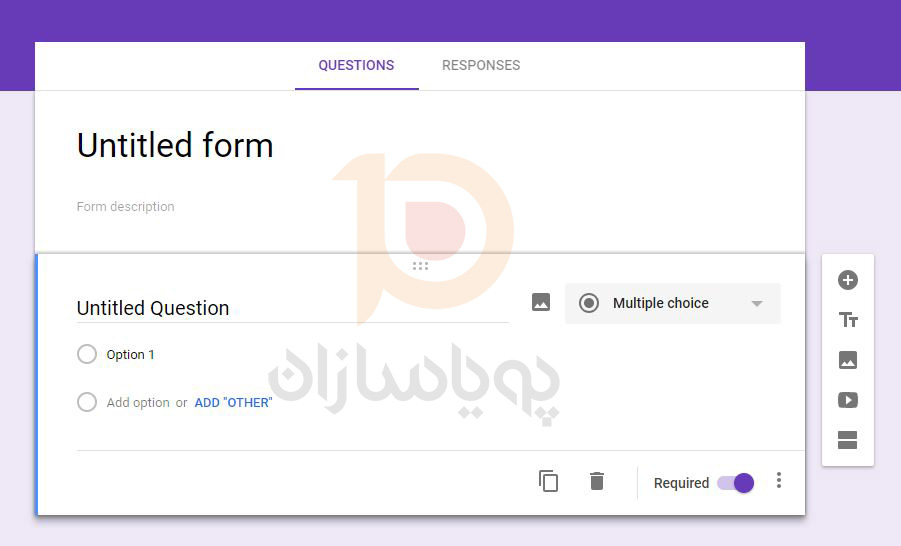901x546 pixels.
Task: Add a new section to the form
Action: [x=848, y=440]
